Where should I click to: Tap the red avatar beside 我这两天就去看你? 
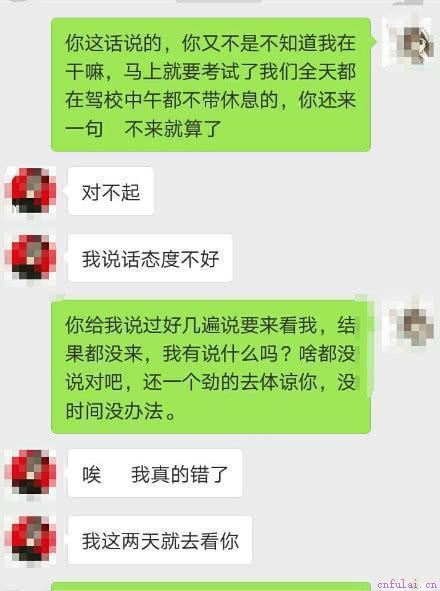coord(31,540)
